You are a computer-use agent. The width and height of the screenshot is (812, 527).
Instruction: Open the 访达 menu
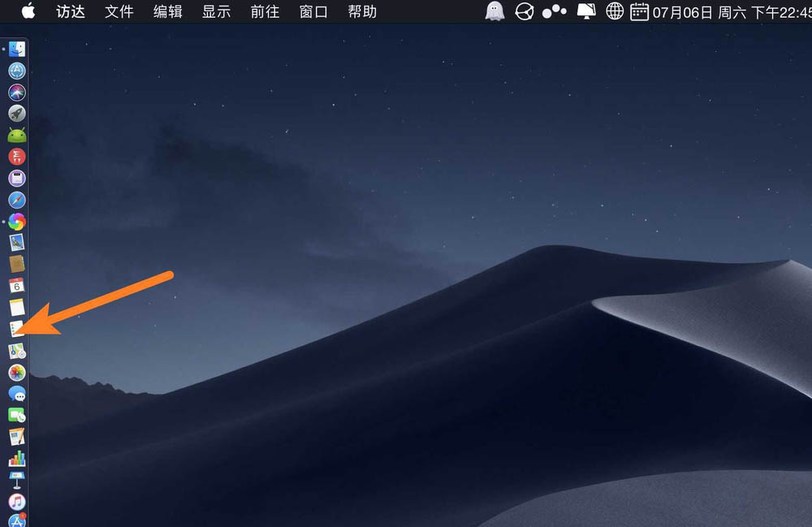click(x=71, y=11)
